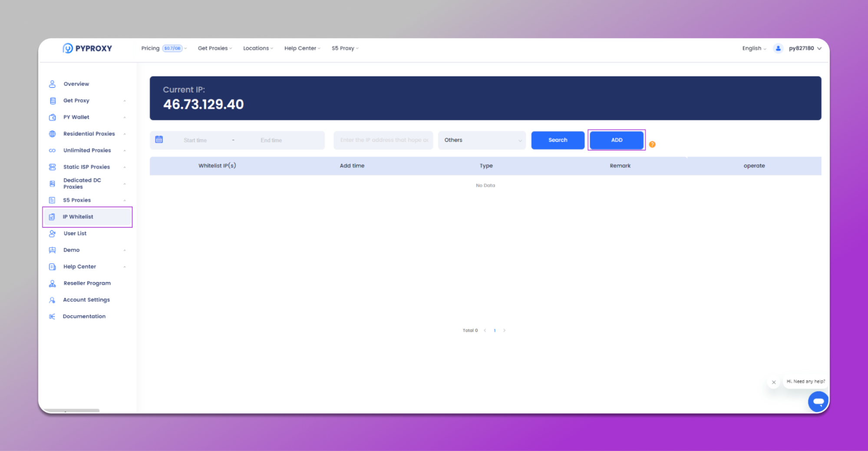The height and width of the screenshot is (451, 868).
Task: Dismiss the 'Need any help?' popup
Action: click(774, 382)
